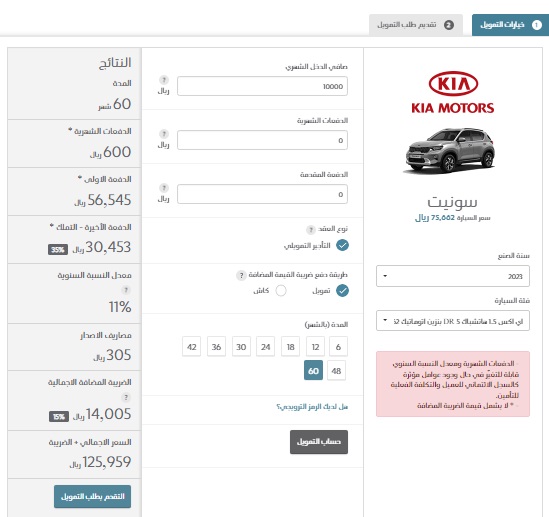Open the فئة السيارة trim dropdown
The image size is (549, 517).
[453, 321]
